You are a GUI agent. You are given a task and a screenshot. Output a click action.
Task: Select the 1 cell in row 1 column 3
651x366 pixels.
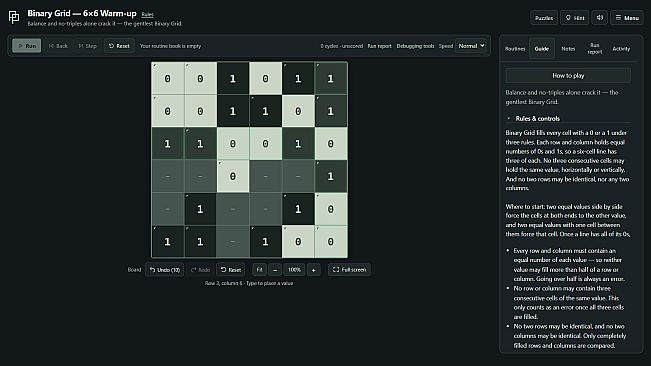pyautogui.click(x=232, y=78)
